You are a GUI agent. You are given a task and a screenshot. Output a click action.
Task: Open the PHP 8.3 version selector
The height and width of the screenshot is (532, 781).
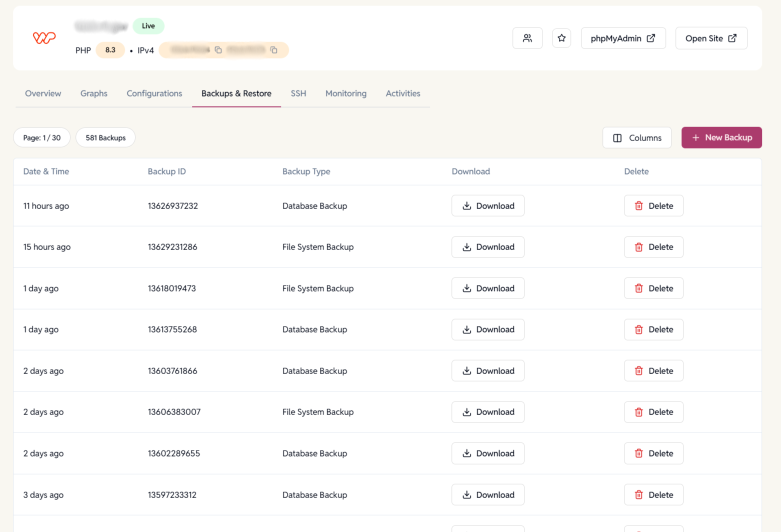pos(110,50)
